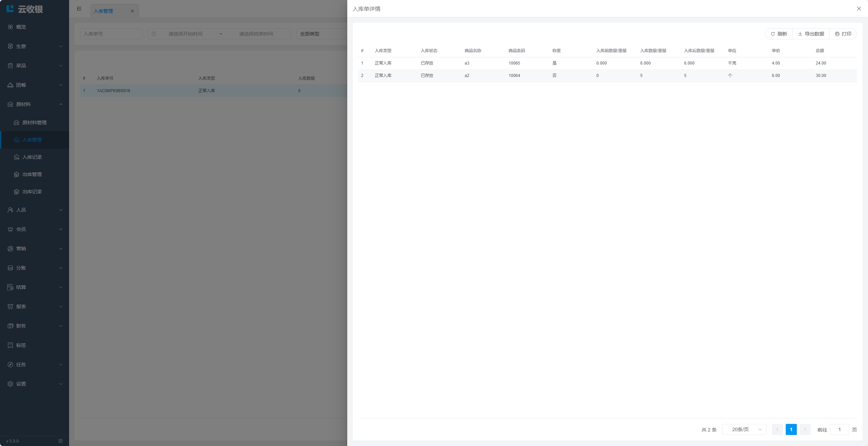Open 入库记录 in the sidebar

pyautogui.click(x=32, y=157)
